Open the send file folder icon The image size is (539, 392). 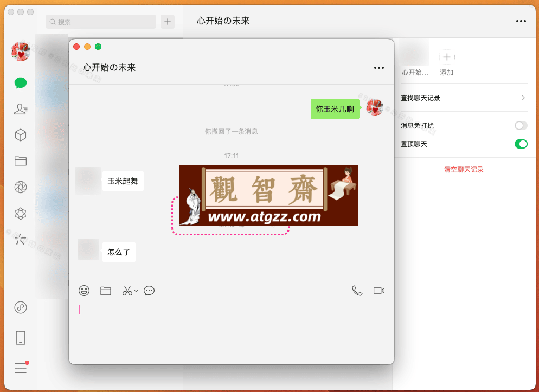(106, 291)
